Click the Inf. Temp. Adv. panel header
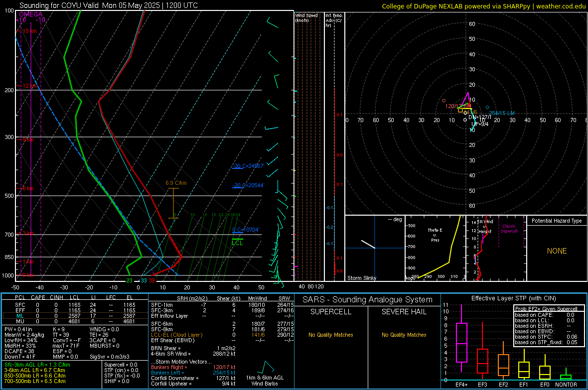The width and height of the screenshot is (588, 390). click(334, 20)
